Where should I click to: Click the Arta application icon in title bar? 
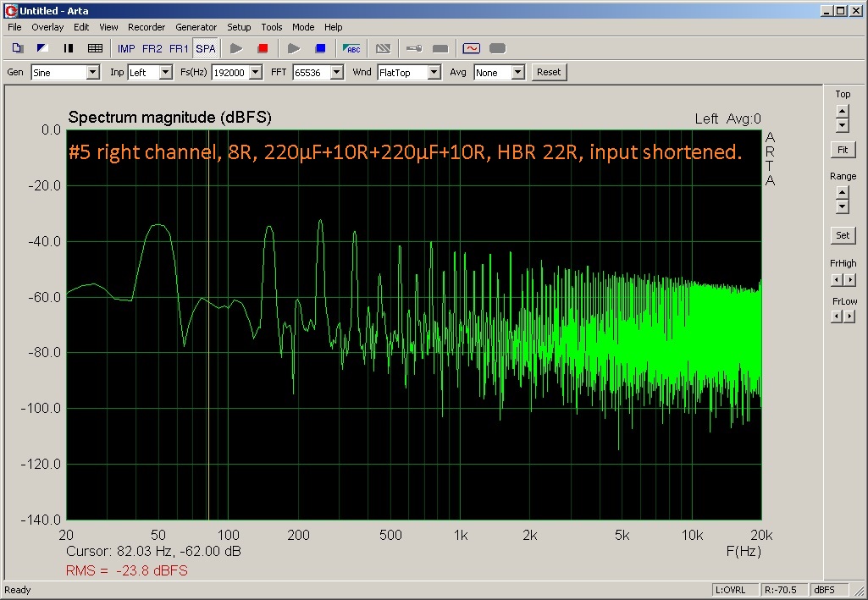point(10,10)
